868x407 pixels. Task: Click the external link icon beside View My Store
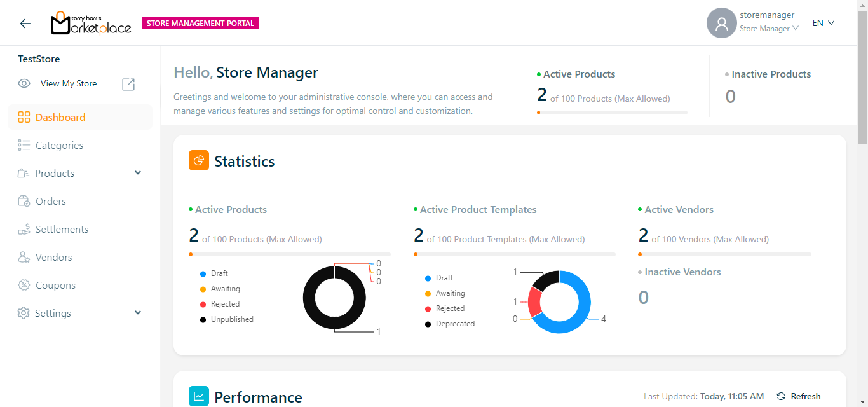point(128,84)
